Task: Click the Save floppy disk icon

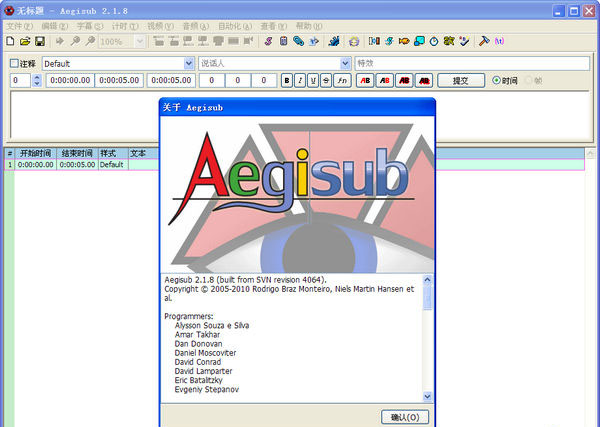Action: pos(40,42)
